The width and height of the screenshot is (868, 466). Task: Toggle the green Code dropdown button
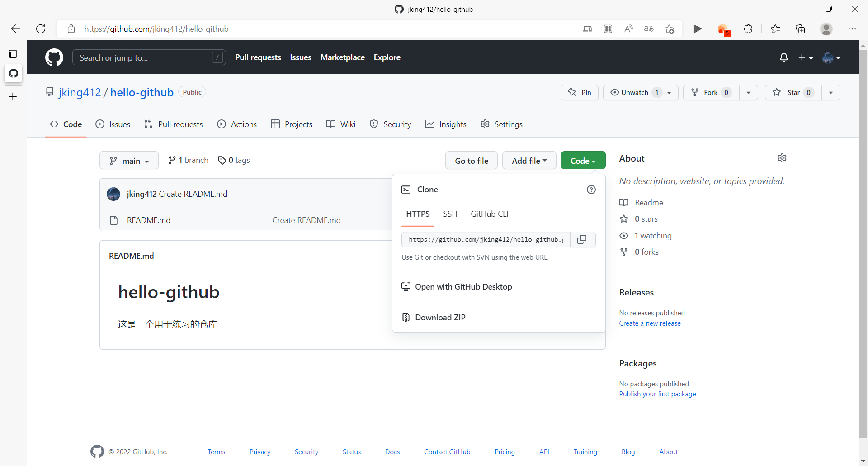click(583, 161)
